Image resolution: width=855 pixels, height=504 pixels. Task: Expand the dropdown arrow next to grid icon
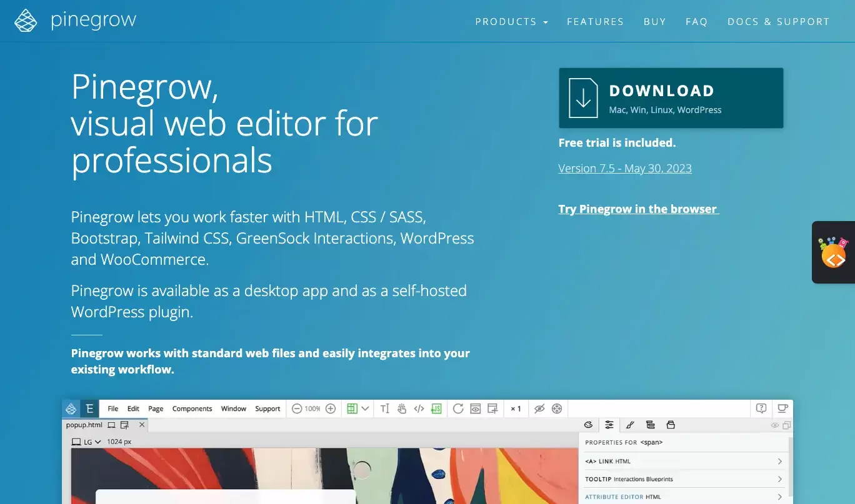click(x=366, y=408)
